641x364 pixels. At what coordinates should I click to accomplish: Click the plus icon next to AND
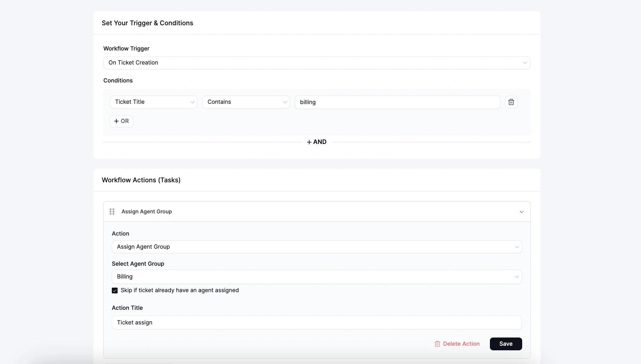[x=309, y=142]
